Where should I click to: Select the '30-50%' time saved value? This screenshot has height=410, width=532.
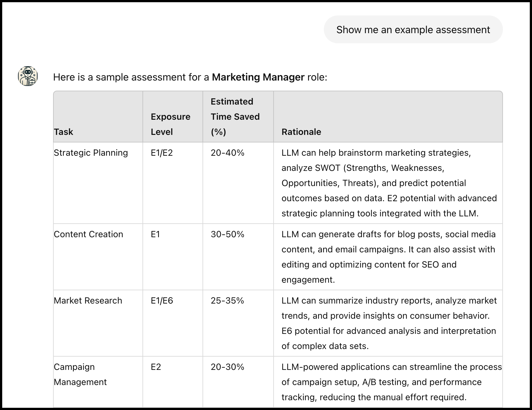coord(228,234)
